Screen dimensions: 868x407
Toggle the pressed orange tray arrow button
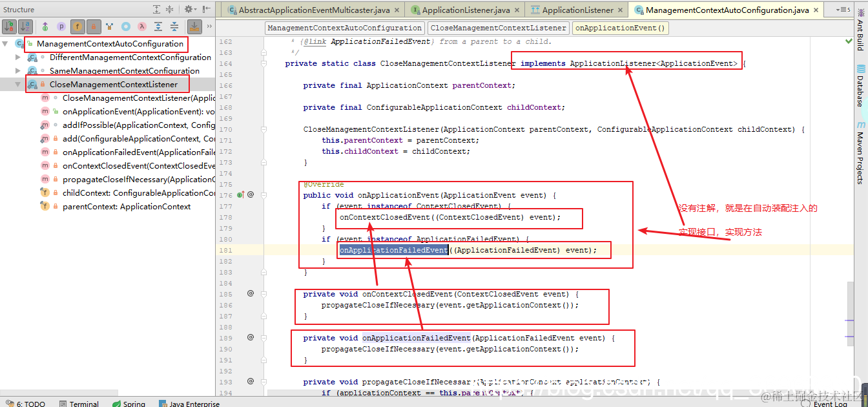point(194,26)
